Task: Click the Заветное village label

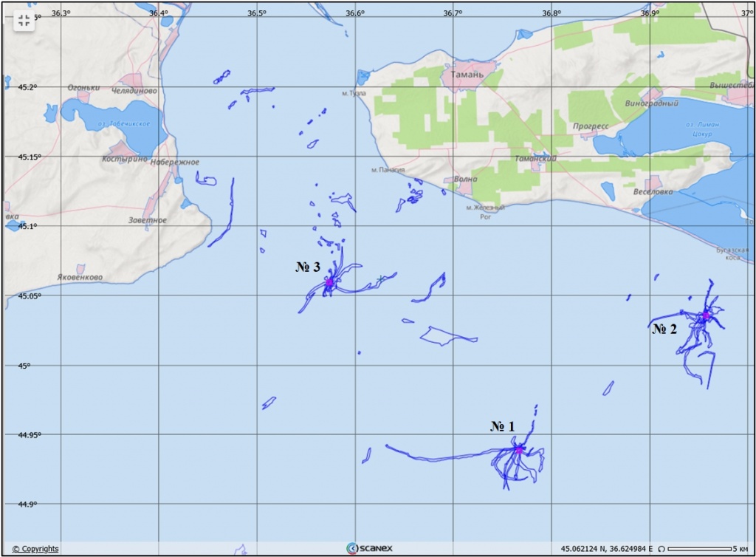Action: (147, 220)
